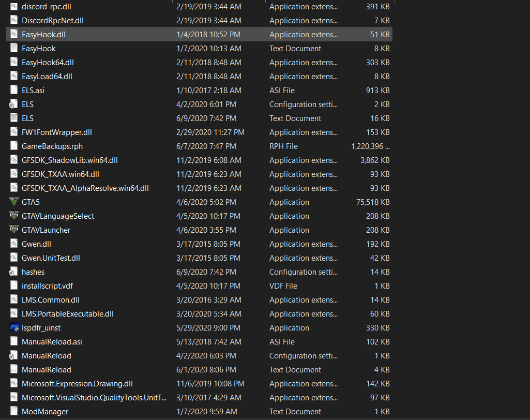Screen dimensions: 530x420
Task: Click the EasyHook text document icon
Action: 14,48
